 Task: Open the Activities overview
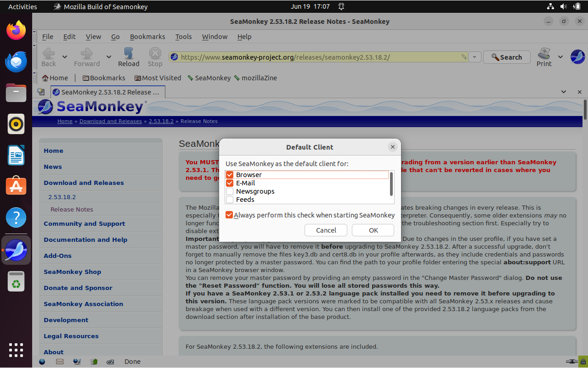pos(23,6)
